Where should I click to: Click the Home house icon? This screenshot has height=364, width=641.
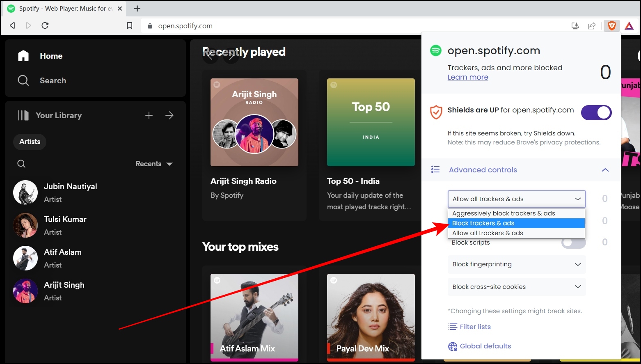(23, 56)
